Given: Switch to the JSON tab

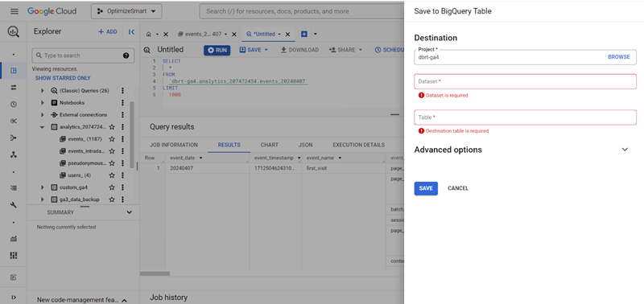Looking at the screenshot, I should tap(305, 145).
